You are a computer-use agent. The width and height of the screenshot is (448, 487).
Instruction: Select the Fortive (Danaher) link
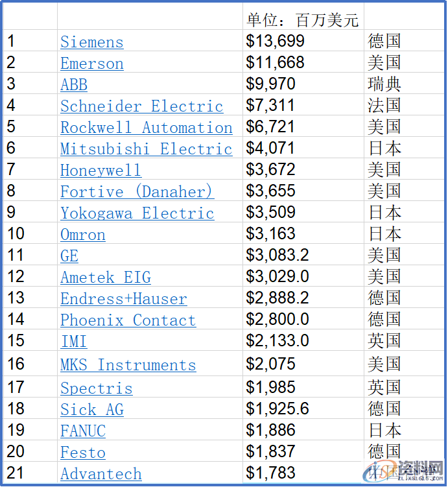[137, 192]
